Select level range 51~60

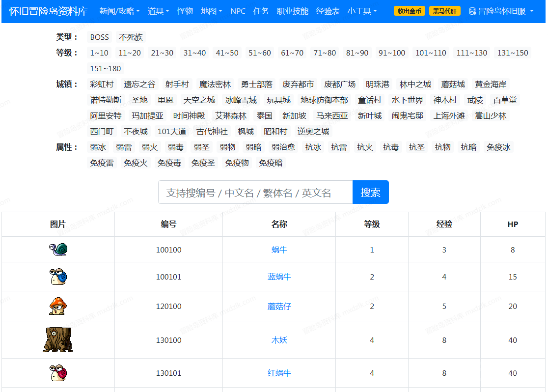(x=260, y=53)
